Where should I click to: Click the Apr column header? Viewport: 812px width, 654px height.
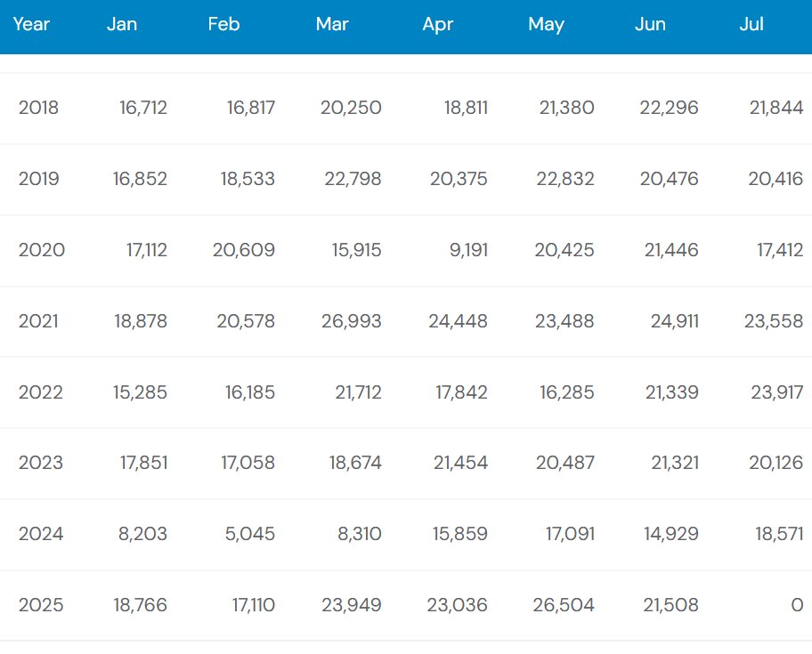pos(437,24)
